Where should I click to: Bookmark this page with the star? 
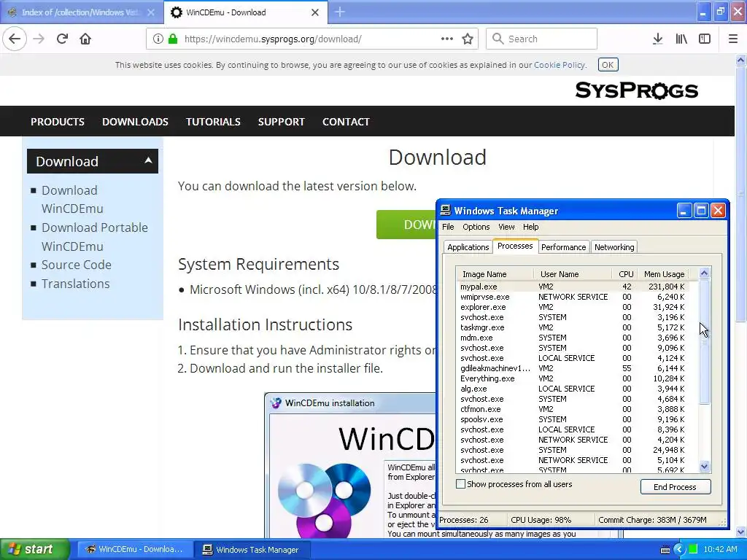(x=468, y=39)
